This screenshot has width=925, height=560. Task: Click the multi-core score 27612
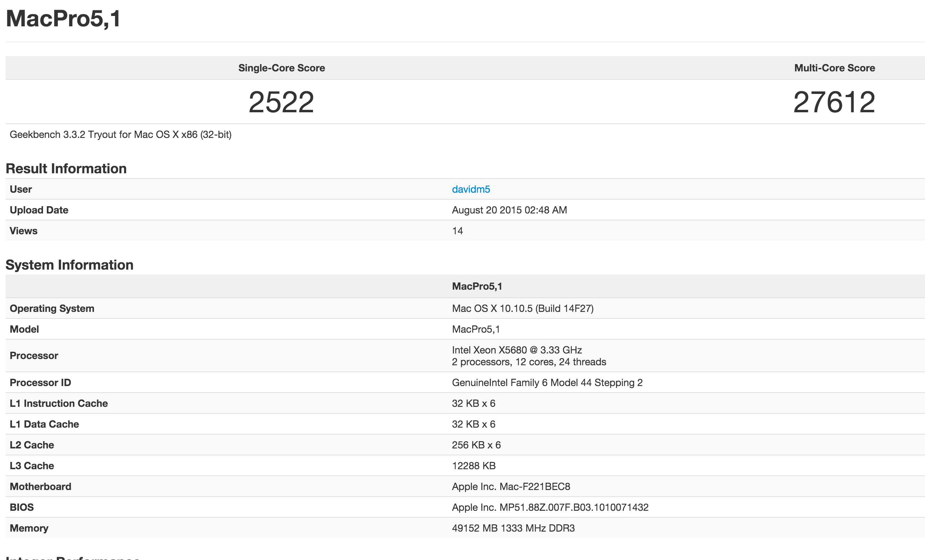pos(834,102)
